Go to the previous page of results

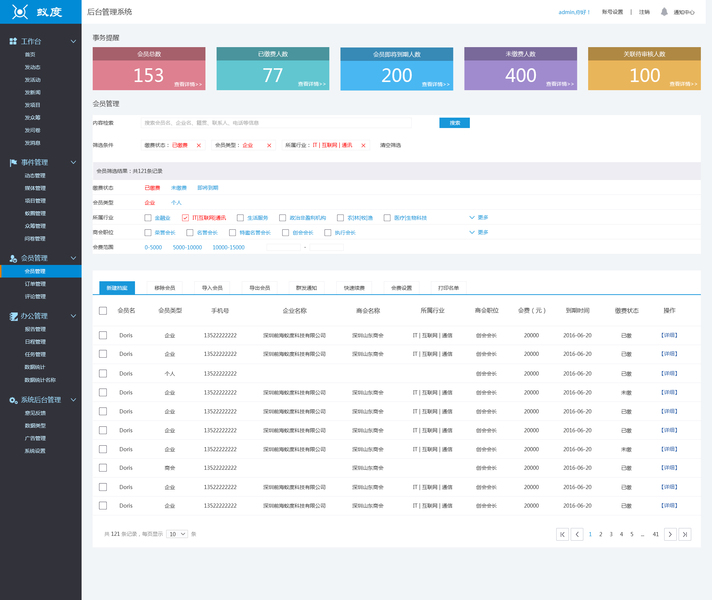tap(577, 535)
